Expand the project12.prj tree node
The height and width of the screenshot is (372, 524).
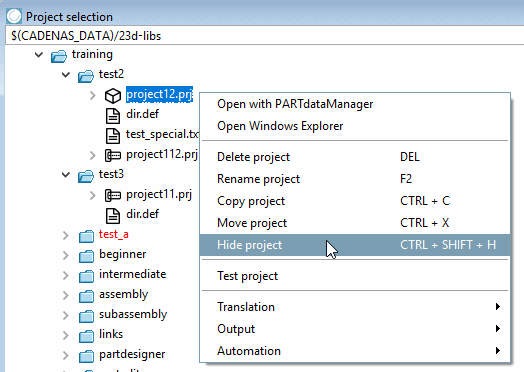(93, 96)
